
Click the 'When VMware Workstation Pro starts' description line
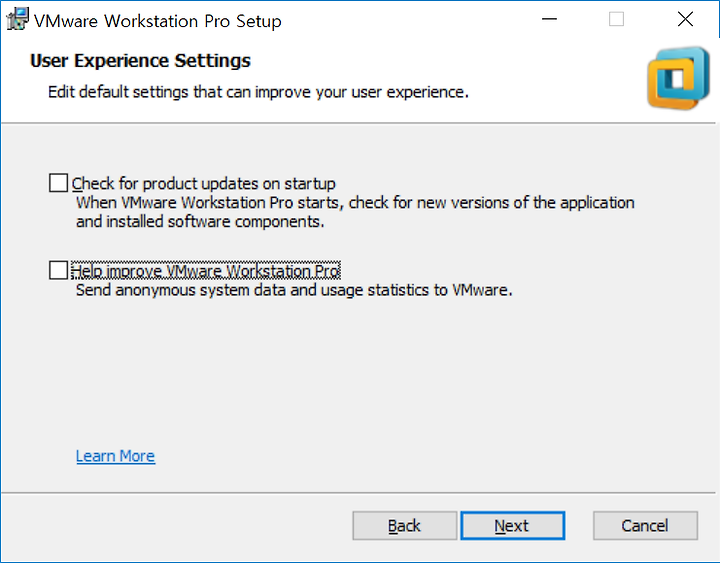(355, 203)
